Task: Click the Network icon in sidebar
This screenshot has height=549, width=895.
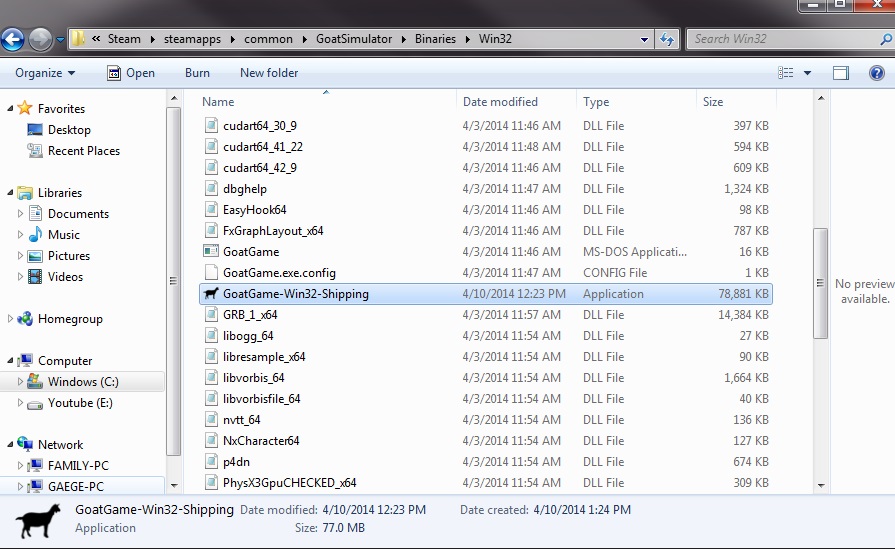Action: click(25, 444)
